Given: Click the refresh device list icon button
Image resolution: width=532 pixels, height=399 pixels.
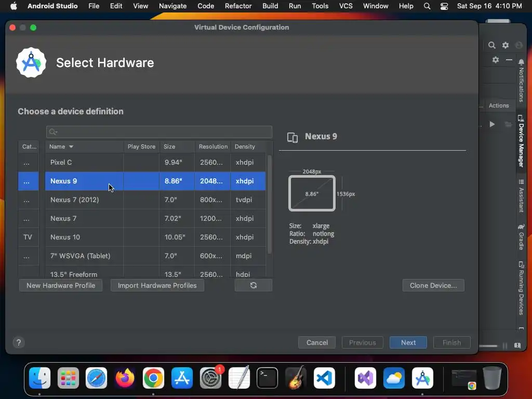Looking at the screenshot, I should click(x=253, y=285).
